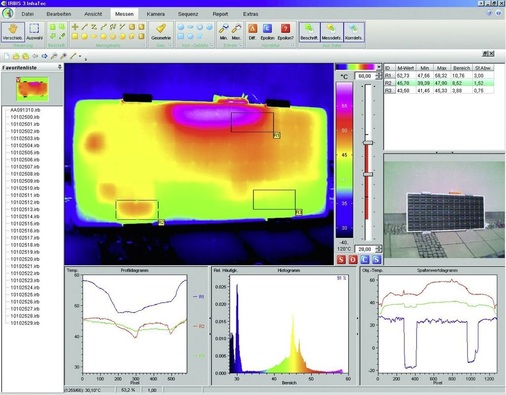Select file 10102529.irb in list
The width and height of the screenshot is (506, 395).
25,323
